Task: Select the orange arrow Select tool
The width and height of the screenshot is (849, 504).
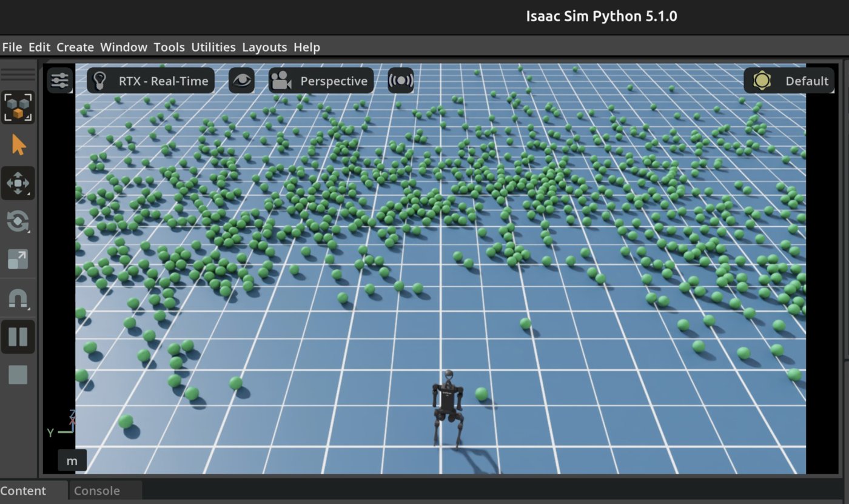Action: coord(18,146)
